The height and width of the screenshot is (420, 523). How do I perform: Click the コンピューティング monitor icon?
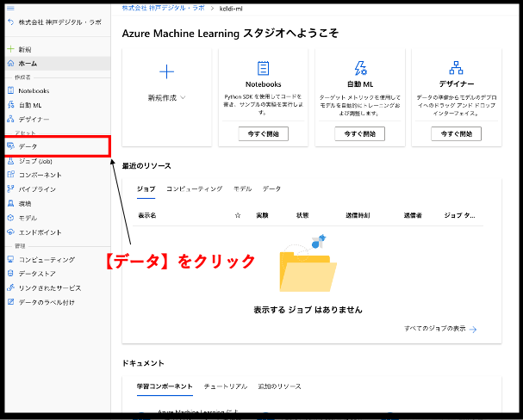[x=10, y=259]
